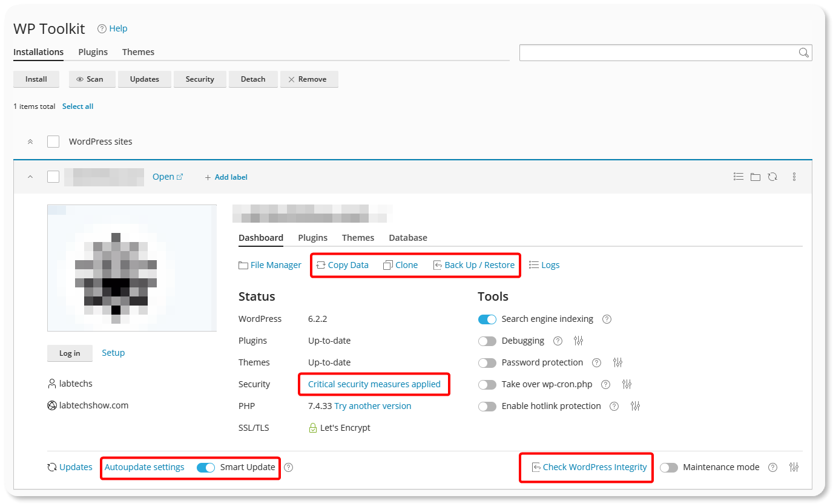Collapse the site details chevron
This screenshot has width=833, height=504.
(30, 177)
